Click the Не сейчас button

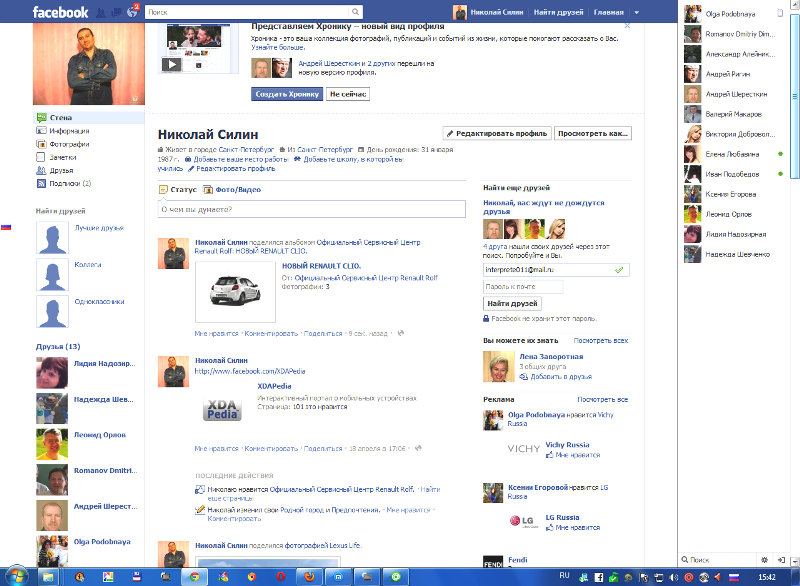pos(348,94)
